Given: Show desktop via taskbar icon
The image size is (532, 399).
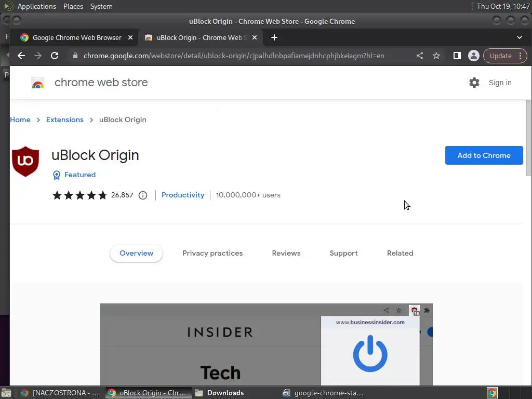Looking at the screenshot, I should (6, 393).
